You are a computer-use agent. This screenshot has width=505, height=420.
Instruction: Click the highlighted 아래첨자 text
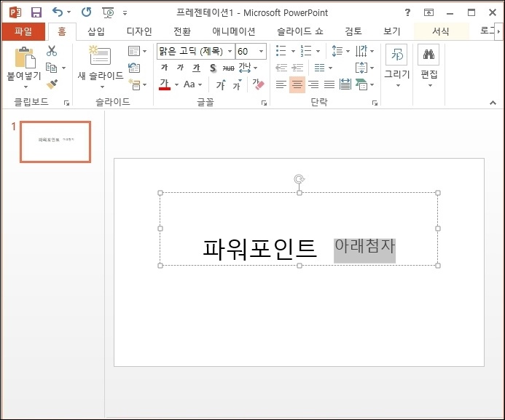pyautogui.click(x=364, y=247)
